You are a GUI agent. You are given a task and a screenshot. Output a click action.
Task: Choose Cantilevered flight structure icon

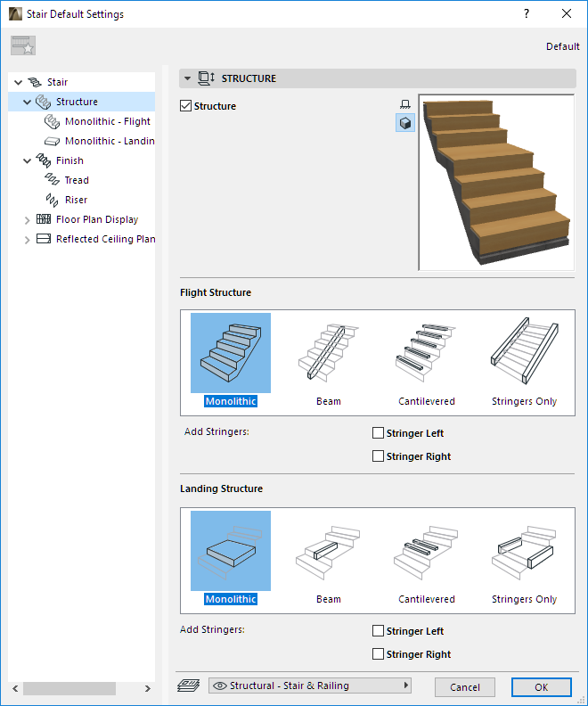pos(427,353)
